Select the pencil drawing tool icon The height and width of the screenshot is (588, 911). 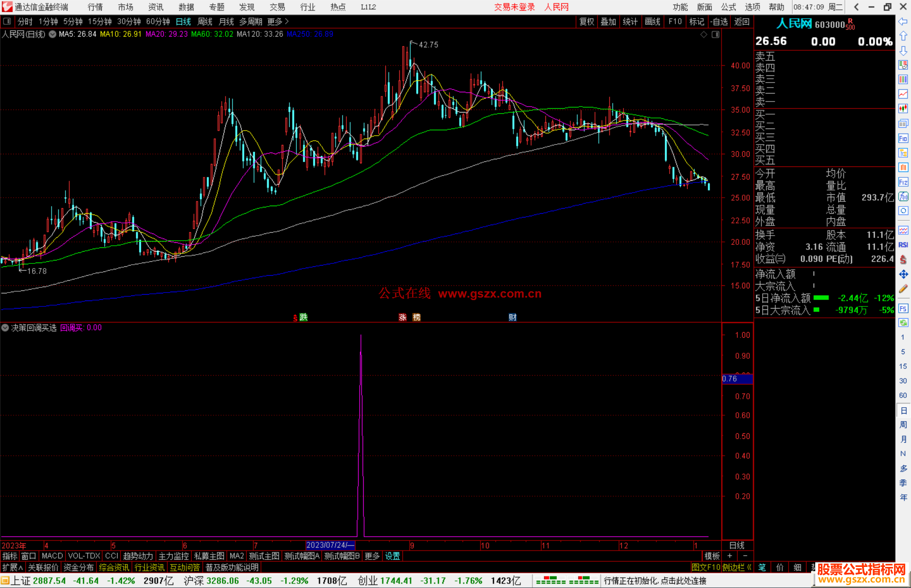tap(903, 289)
